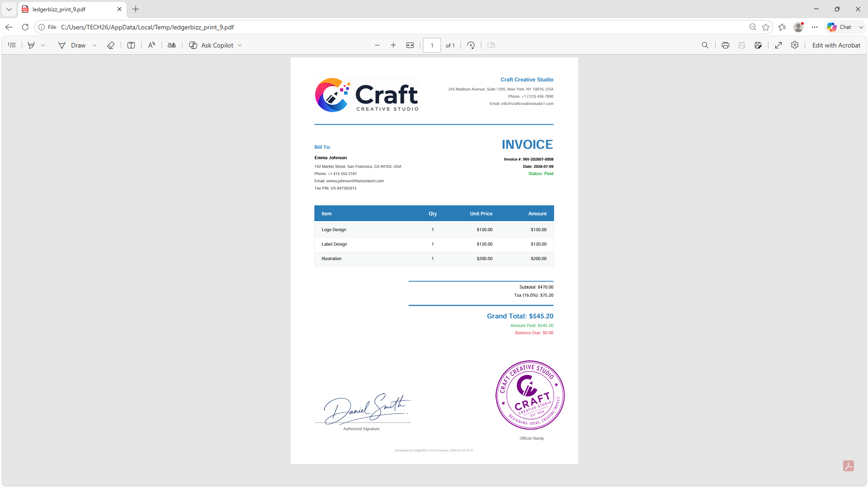Click the Authorized Signature image

[x=367, y=409]
